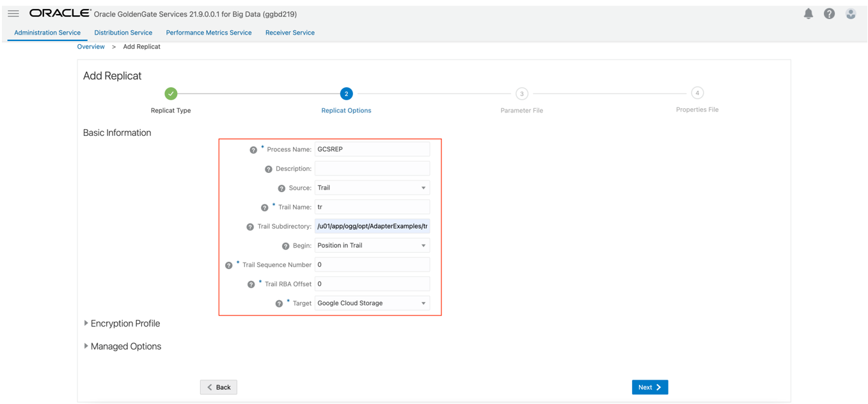Click the Parameter File step label
868x404 pixels.
[x=522, y=111]
